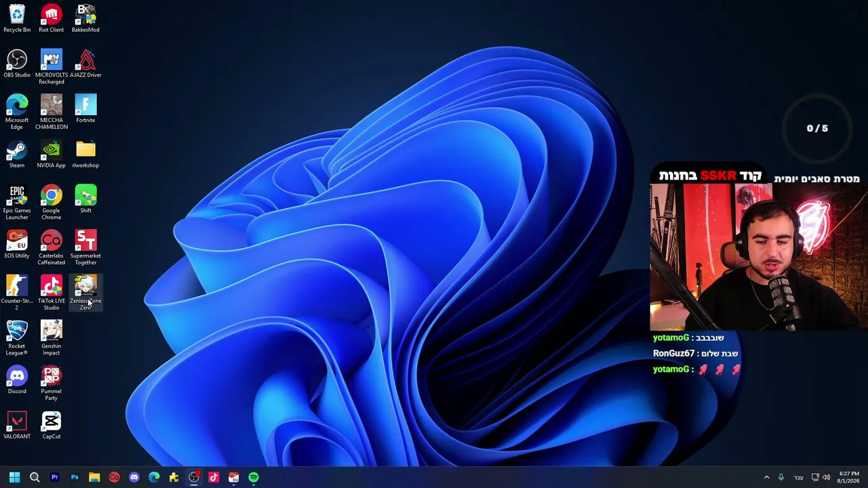The height and width of the screenshot is (488, 868).
Task: Click the Genshin Impact desktop icon
Action: pos(51,338)
